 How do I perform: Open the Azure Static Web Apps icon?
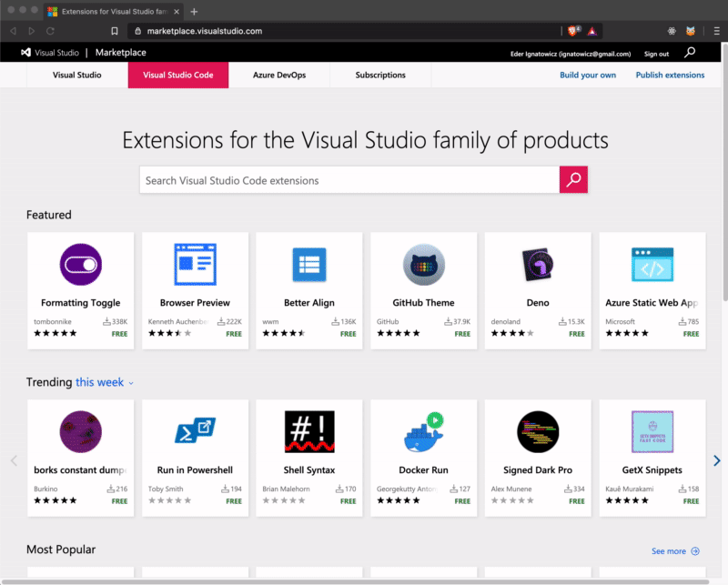point(652,265)
